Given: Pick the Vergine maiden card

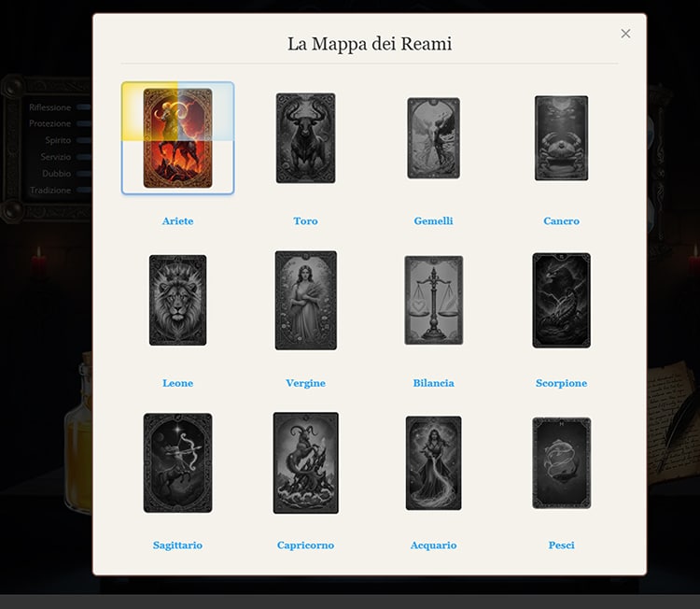Looking at the screenshot, I should pos(305,300).
